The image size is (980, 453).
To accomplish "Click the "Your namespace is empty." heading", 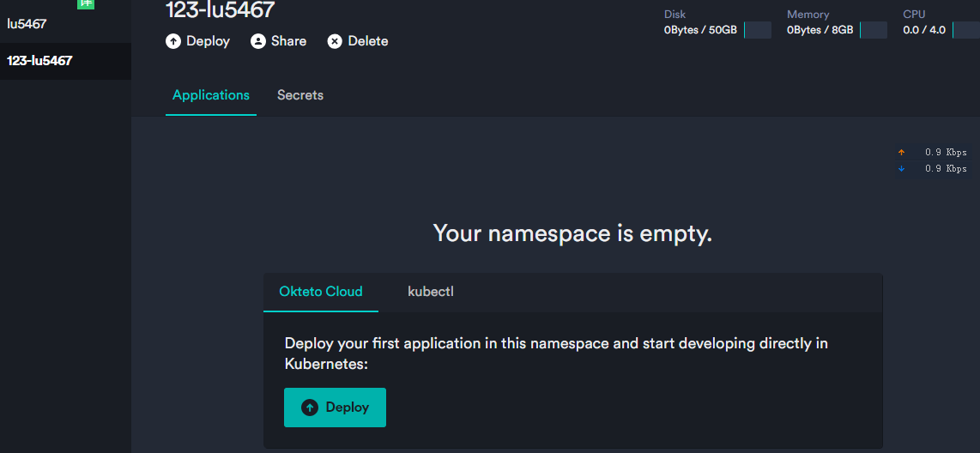I will coord(573,233).
